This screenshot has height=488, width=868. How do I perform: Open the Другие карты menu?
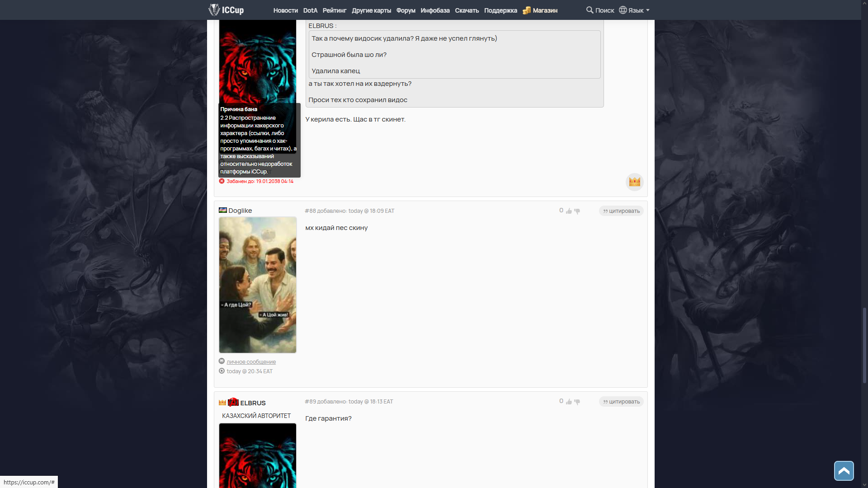tap(371, 10)
